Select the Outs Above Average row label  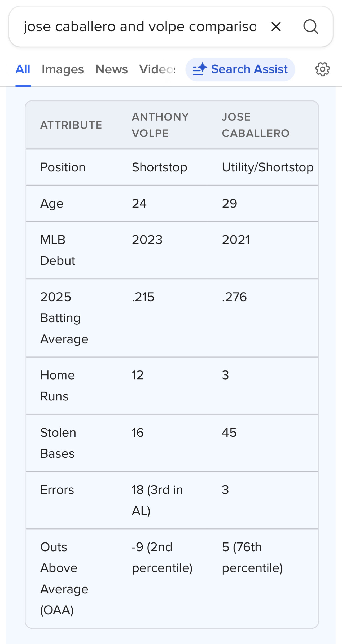pos(64,578)
